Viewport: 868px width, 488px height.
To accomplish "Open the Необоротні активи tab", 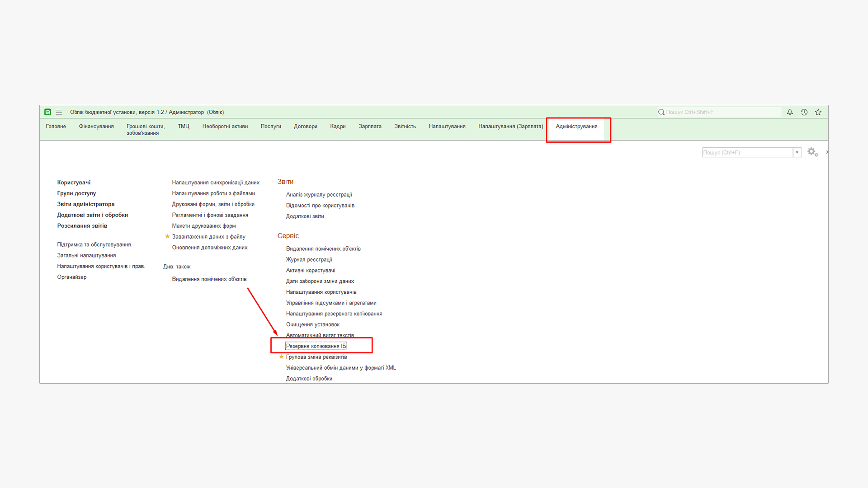I will [x=225, y=127].
